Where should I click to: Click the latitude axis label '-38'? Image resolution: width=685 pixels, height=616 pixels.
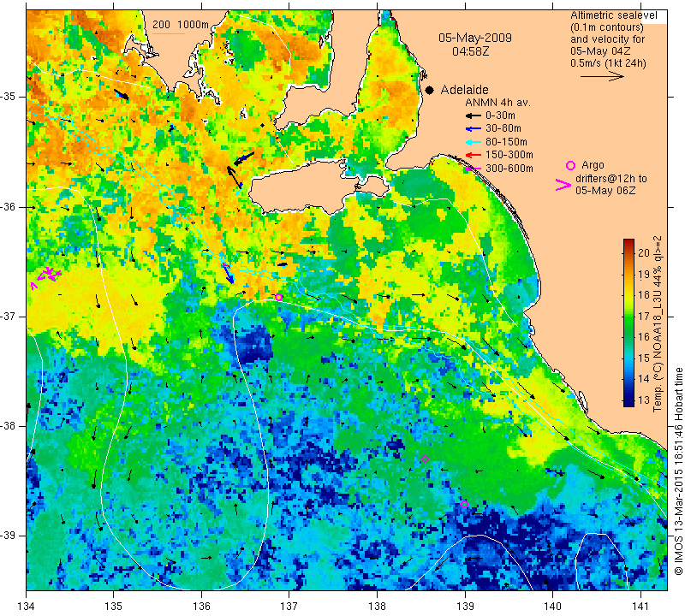tap(8, 426)
